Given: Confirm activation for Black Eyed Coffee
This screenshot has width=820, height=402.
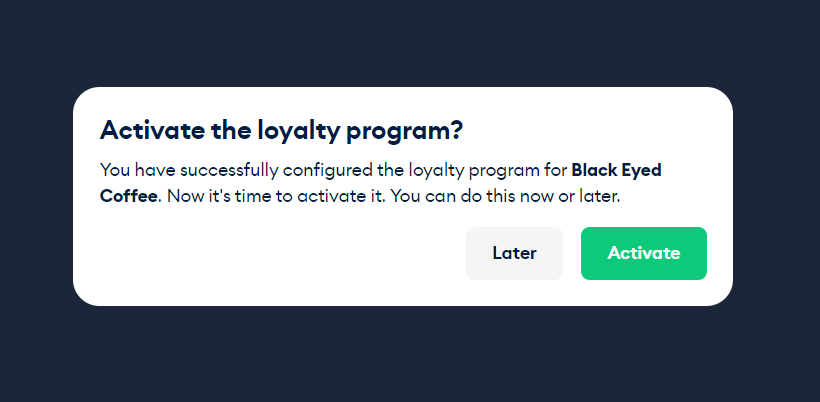Looking at the screenshot, I should [x=644, y=253].
